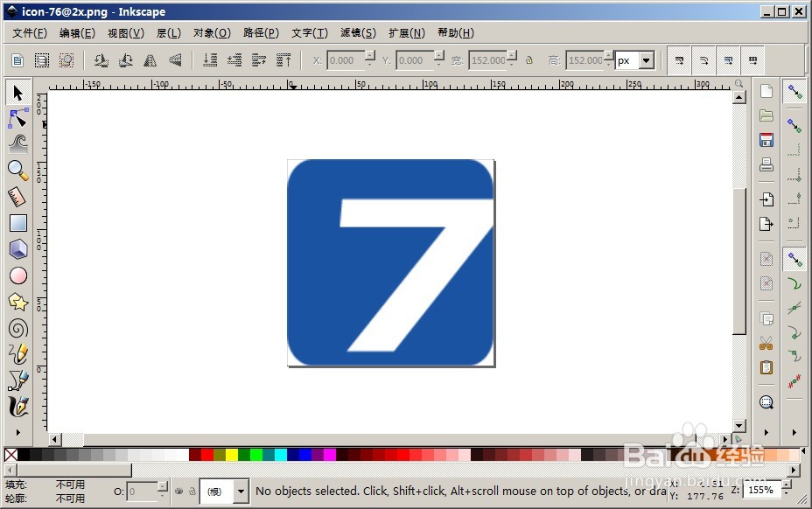Viewport: 812px width, 509px height.
Task: Toggle snap to path intersections
Action: [794, 309]
